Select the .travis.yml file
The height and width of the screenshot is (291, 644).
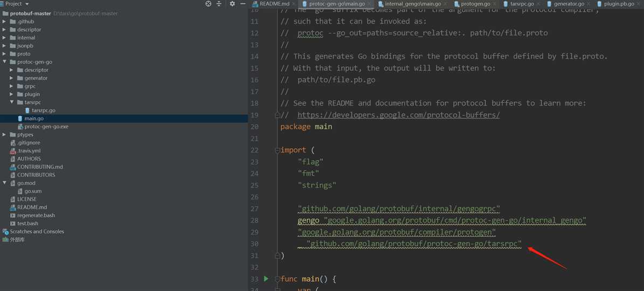[x=29, y=151]
